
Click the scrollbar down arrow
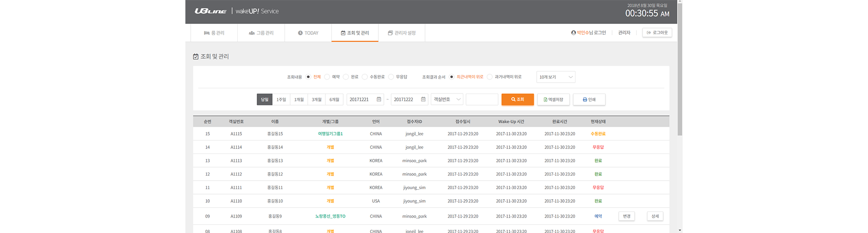coord(680,230)
